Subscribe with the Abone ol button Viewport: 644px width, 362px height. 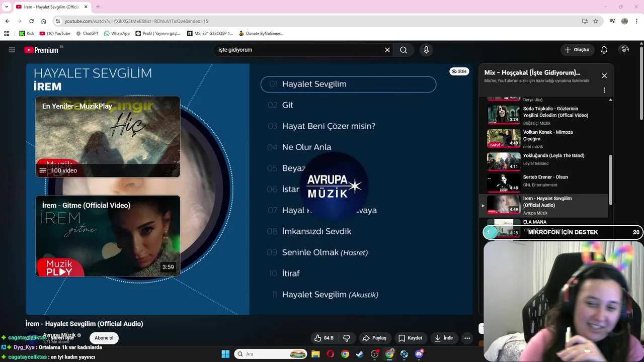coord(104,338)
